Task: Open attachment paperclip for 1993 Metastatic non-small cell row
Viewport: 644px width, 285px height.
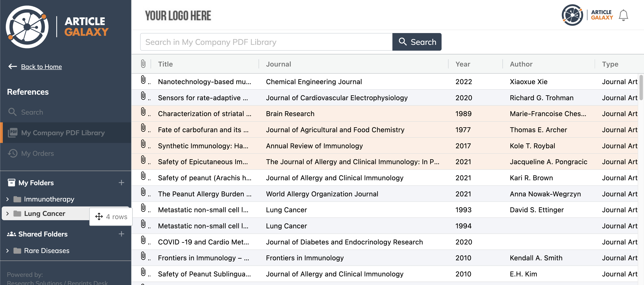Action: 143,208
